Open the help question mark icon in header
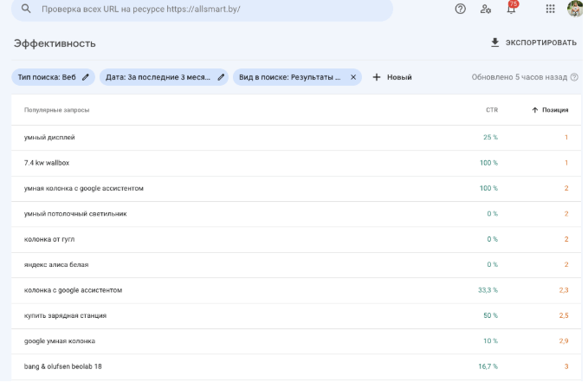The height and width of the screenshot is (389, 588). [x=461, y=9]
